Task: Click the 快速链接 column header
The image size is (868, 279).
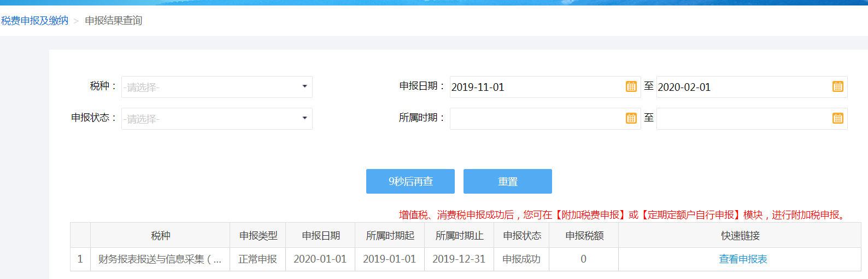Action: tap(740, 235)
